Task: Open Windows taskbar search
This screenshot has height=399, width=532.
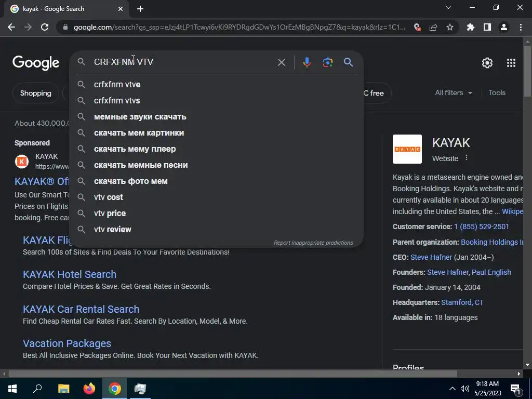Action: [x=37, y=389]
